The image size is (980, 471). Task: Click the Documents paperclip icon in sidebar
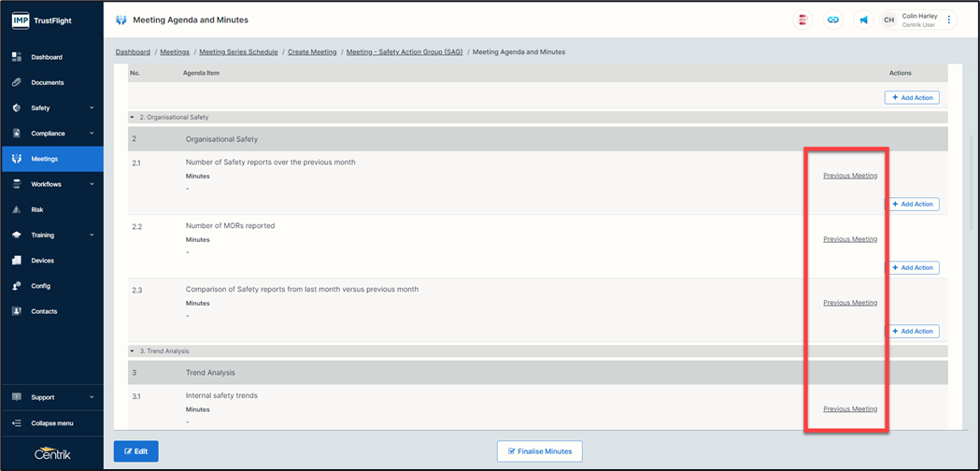tap(17, 83)
